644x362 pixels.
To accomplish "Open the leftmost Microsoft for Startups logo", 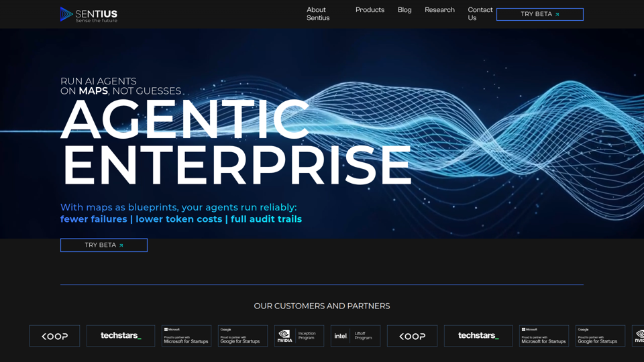I will coord(186,336).
